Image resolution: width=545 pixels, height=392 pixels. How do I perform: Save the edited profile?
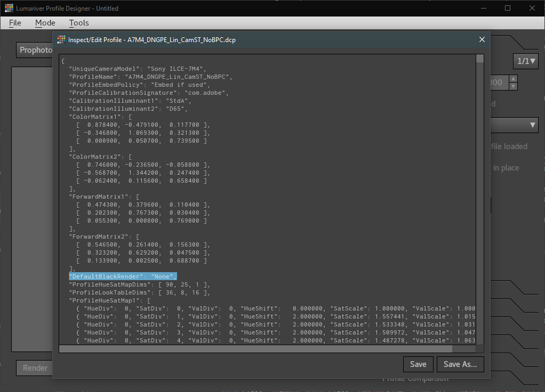[x=418, y=364]
